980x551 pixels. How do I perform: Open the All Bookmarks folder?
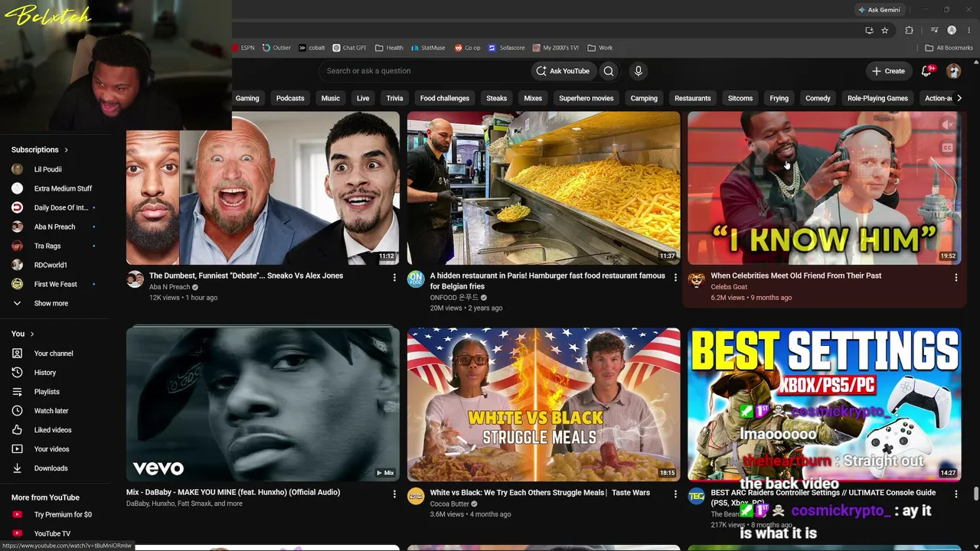click(949, 47)
